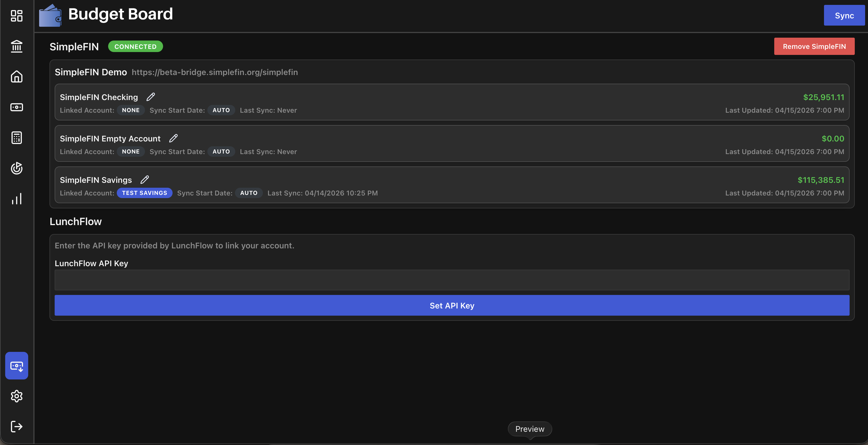This screenshot has height=445, width=868.
Task: Click the Budget Board title text
Action: (120, 14)
